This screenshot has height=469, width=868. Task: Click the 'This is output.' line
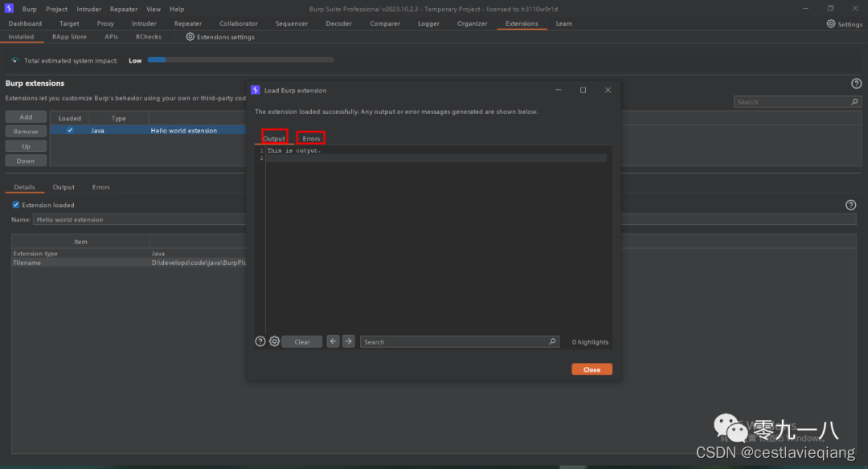coord(293,150)
